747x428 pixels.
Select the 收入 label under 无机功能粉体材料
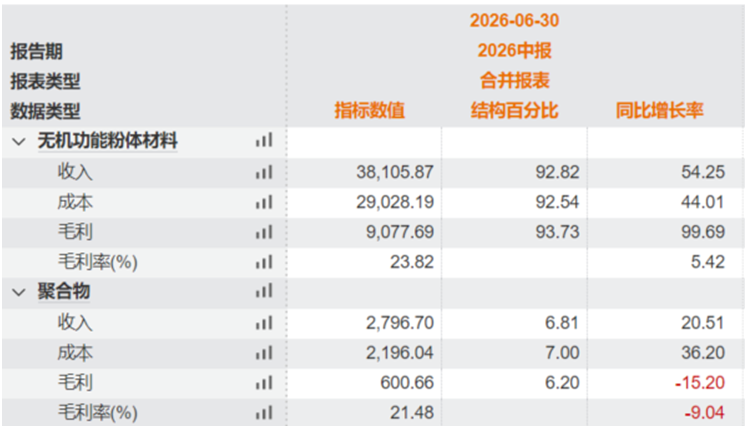click(x=75, y=172)
